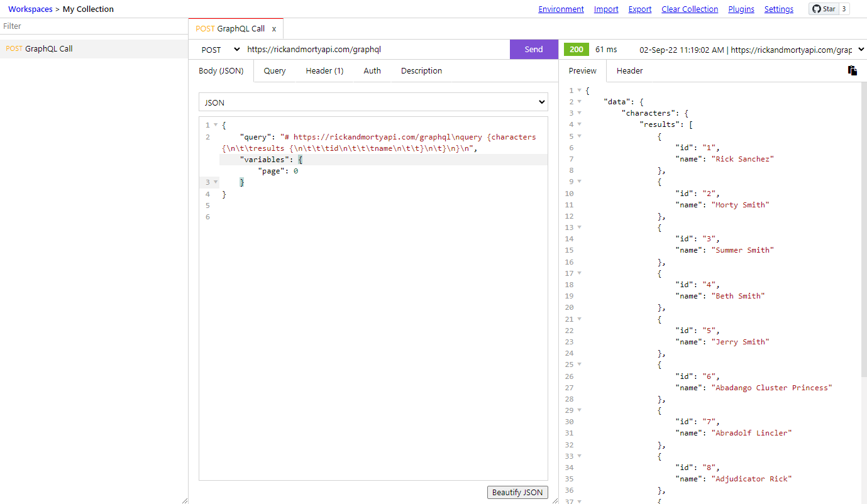The width and height of the screenshot is (867, 504).
Task: Open the Description tab
Action: pos(421,71)
